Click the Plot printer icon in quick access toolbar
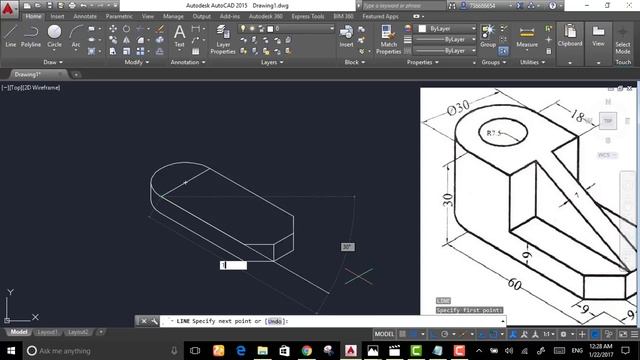This screenshot has height=360, width=640. tap(72, 6)
